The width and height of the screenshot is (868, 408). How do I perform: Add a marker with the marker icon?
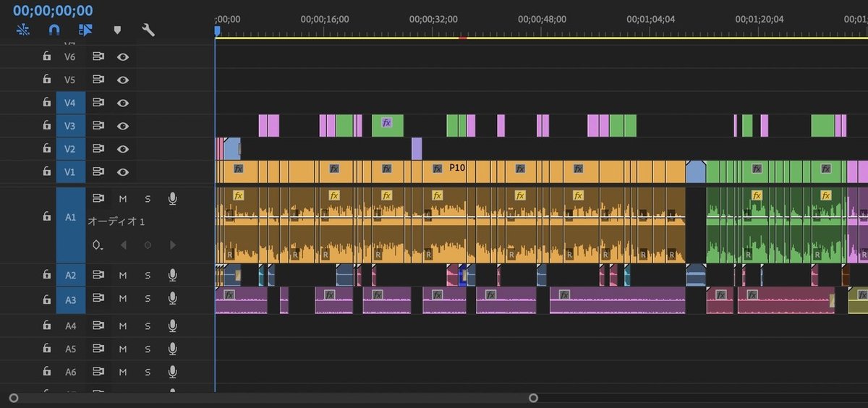pos(117,30)
